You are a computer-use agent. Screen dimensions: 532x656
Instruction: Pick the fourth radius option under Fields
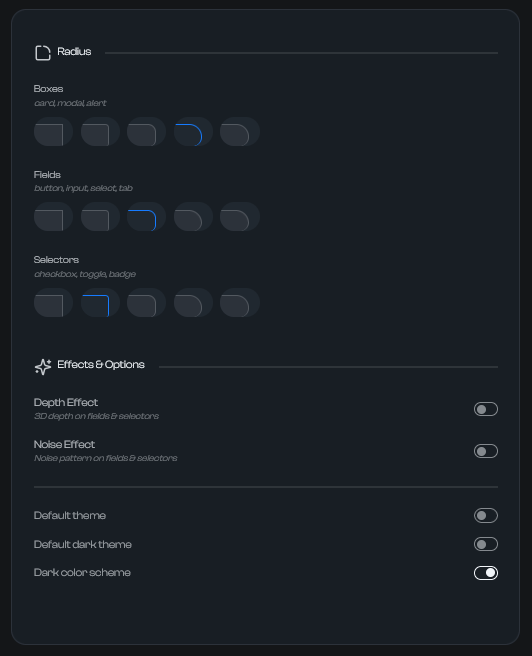point(193,217)
